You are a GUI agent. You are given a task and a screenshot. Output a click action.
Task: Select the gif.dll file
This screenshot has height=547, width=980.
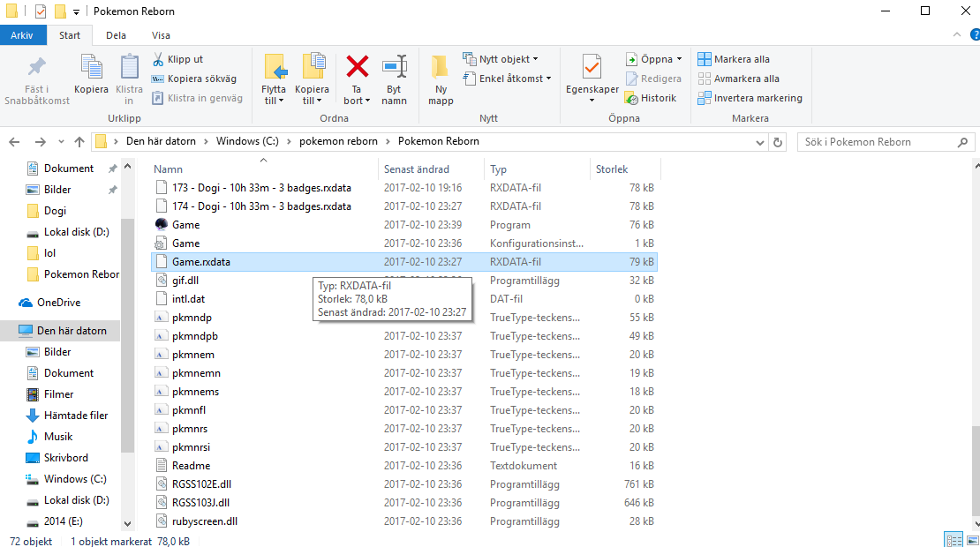(x=404, y=281)
